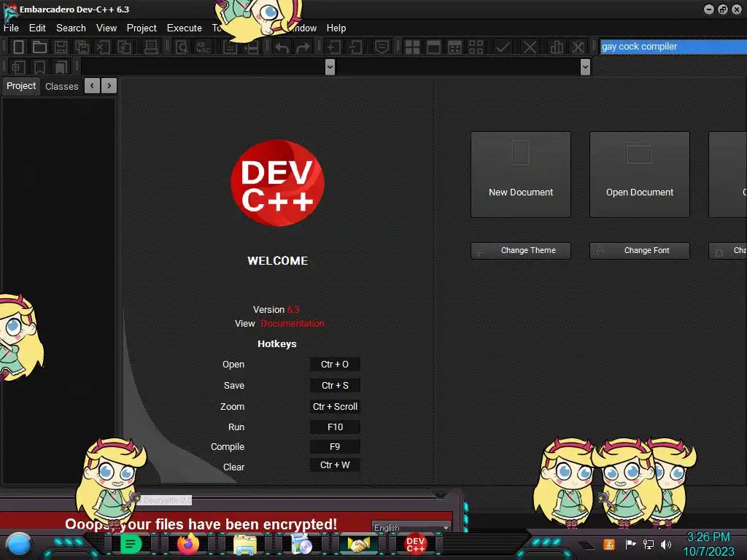Expand the second function list dropdown
The width and height of the screenshot is (747, 560).
(586, 67)
